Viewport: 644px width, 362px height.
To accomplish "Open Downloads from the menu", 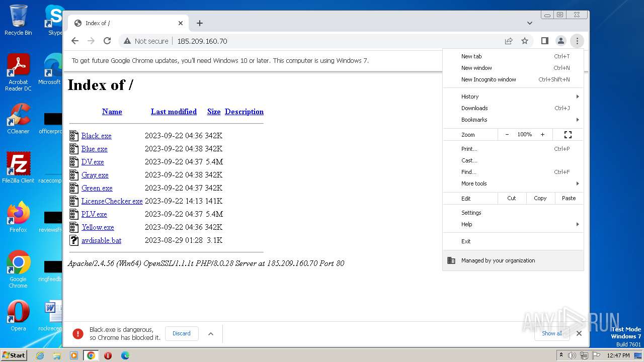I will [x=513, y=108].
